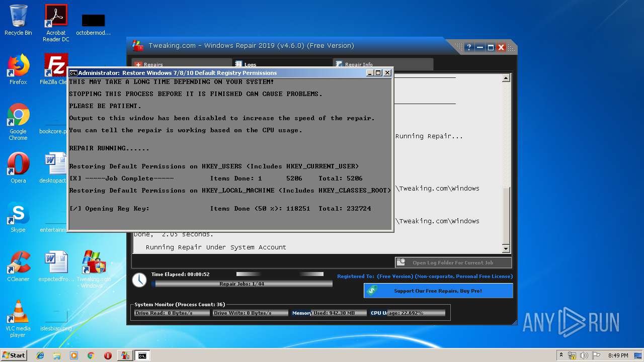Image resolution: width=644 pixels, height=362 pixels.
Task: Open the Skype desktop shortcut
Action: coord(18,217)
